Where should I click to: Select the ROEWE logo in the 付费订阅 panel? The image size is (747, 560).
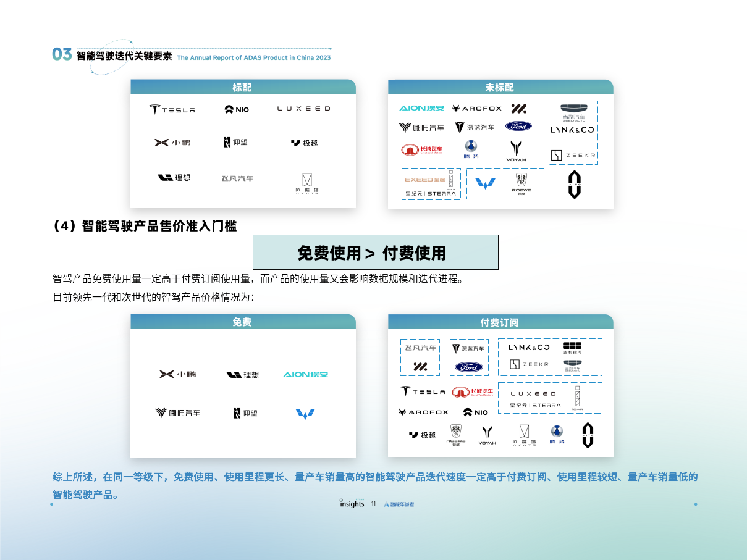(x=456, y=434)
